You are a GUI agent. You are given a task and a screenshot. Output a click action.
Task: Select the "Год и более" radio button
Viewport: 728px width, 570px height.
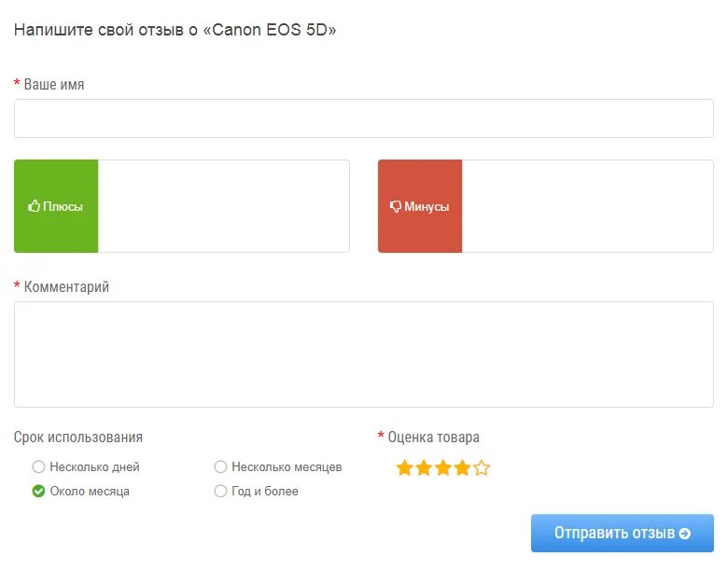coord(220,491)
